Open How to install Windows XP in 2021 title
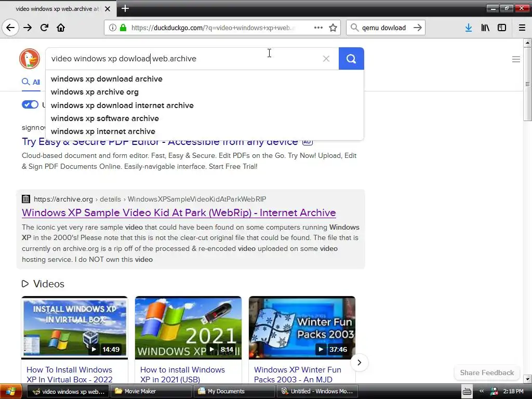 click(x=182, y=375)
